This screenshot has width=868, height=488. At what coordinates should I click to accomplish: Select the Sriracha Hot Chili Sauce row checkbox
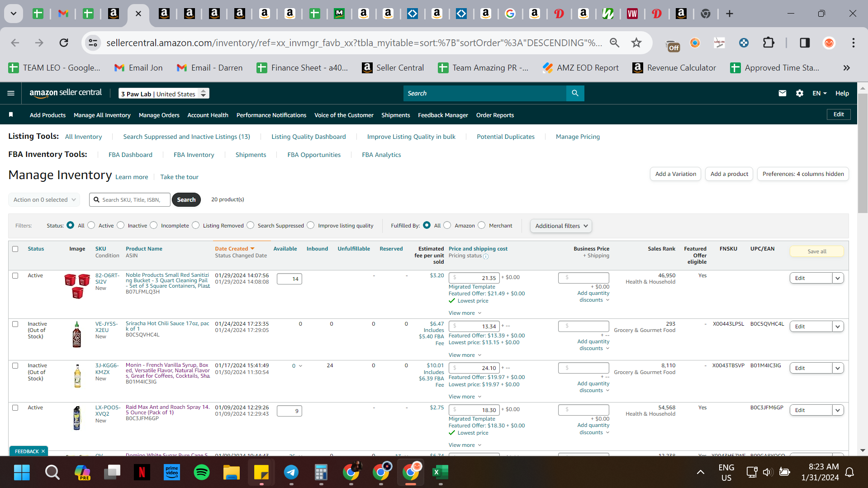pos(15,324)
